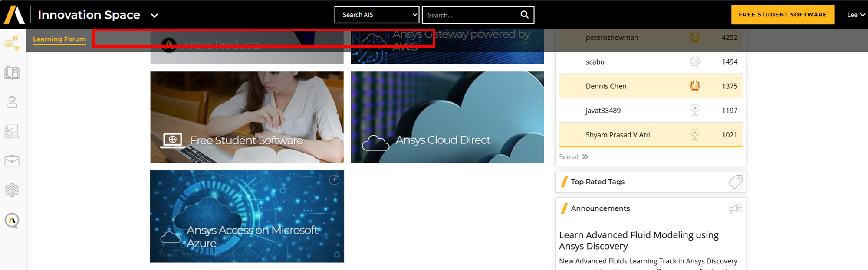Click the Ansys logo in header

(14, 15)
